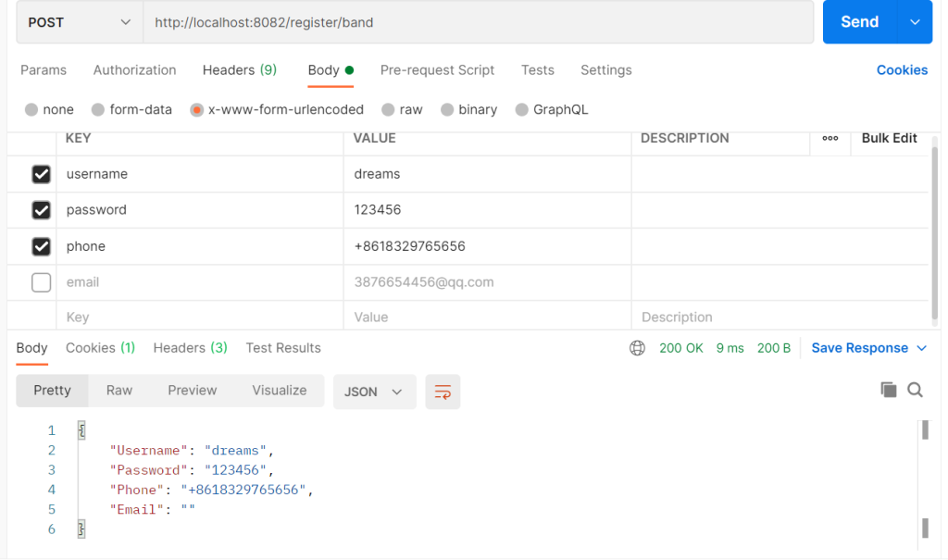Screen dimensions: 948x560
Task: Click the globe network icon
Action: click(x=637, y=348)
